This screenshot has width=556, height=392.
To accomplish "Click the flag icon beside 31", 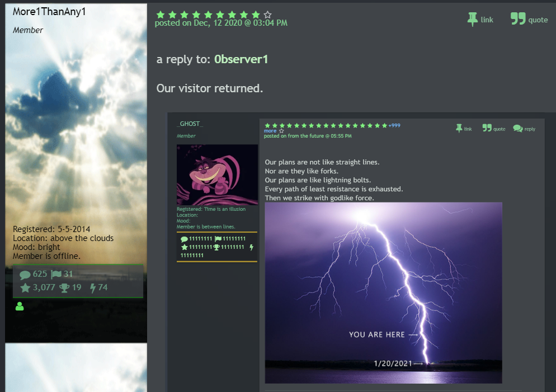I will click(x=56, y=275).
